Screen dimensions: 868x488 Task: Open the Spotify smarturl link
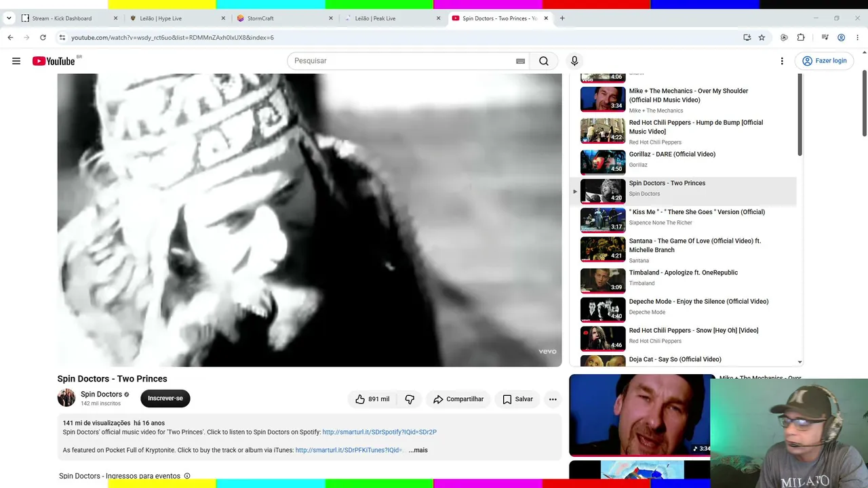(x=379, y=432)
